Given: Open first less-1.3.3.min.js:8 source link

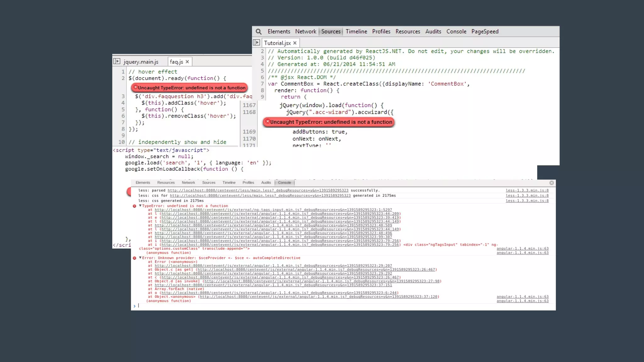Looking at the screenshot, I should [x=527, y=190].
